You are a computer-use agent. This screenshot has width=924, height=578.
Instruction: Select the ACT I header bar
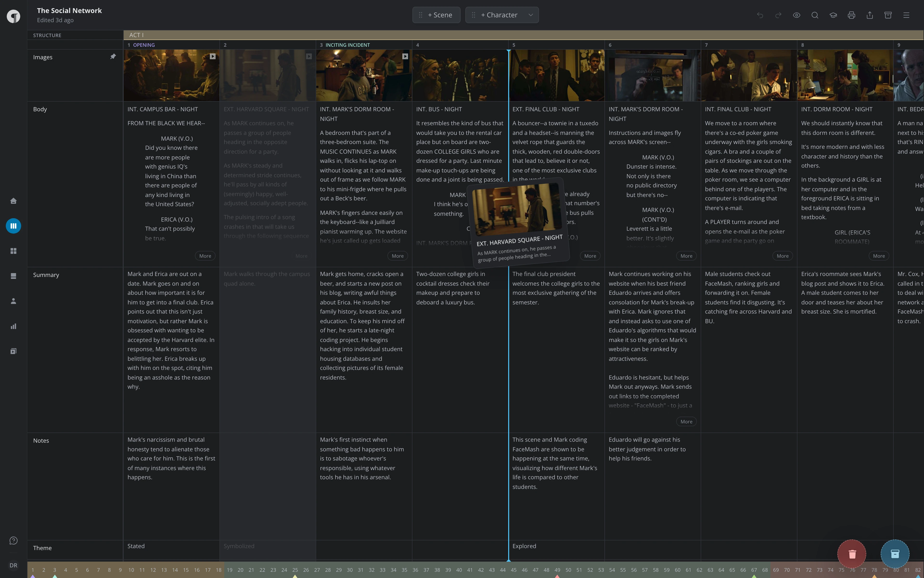pos(523,35)
